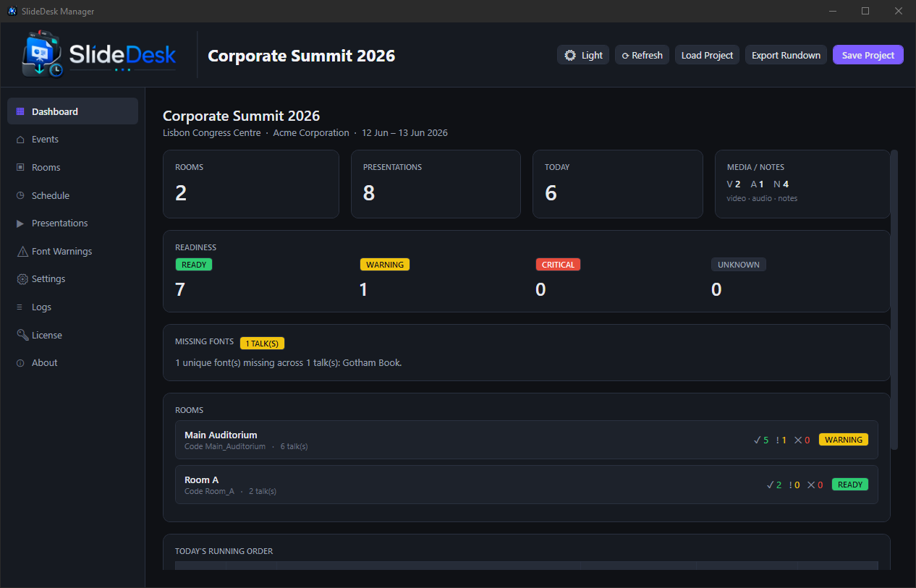Save the project with Save Project
The image size is (916, 588).
868,55
